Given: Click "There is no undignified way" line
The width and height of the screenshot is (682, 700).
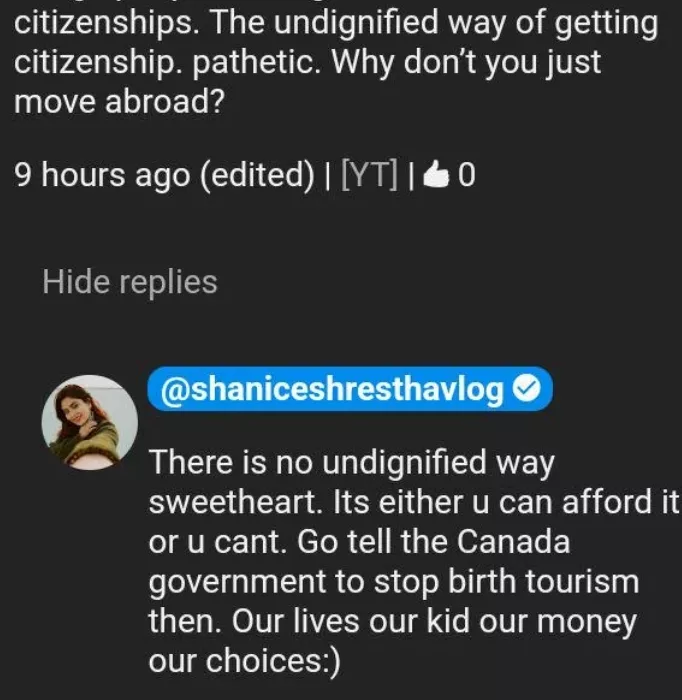Looking at the screenshot, I should [x=351, y=463].
